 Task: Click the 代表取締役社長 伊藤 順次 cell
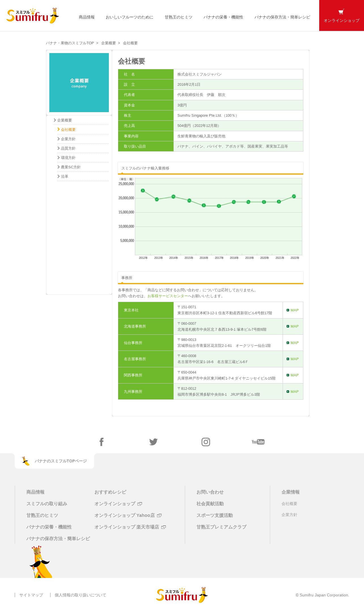238,95
